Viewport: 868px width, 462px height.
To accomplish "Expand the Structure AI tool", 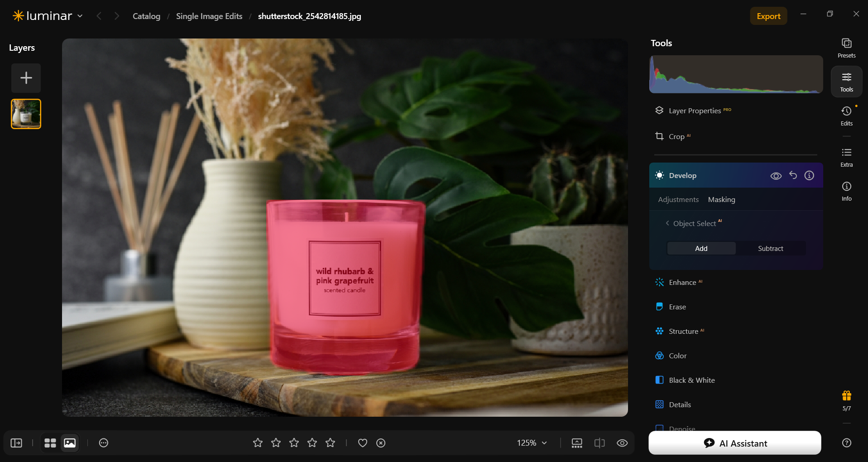I will tap(736, 331).
